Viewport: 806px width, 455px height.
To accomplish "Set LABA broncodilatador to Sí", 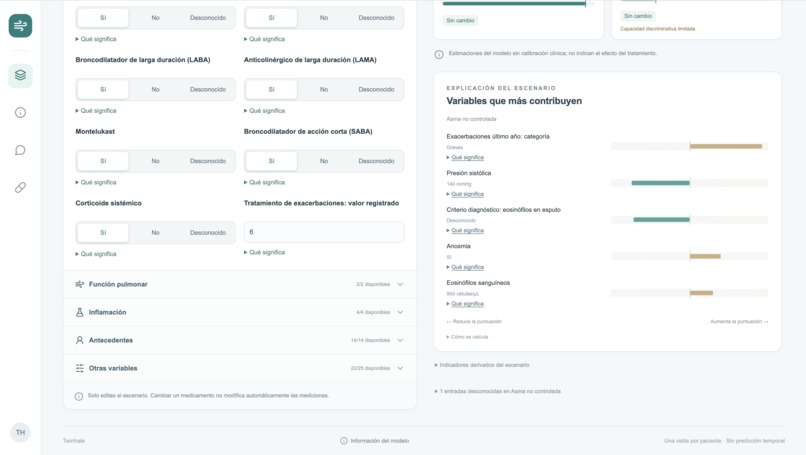I will 103,89.
